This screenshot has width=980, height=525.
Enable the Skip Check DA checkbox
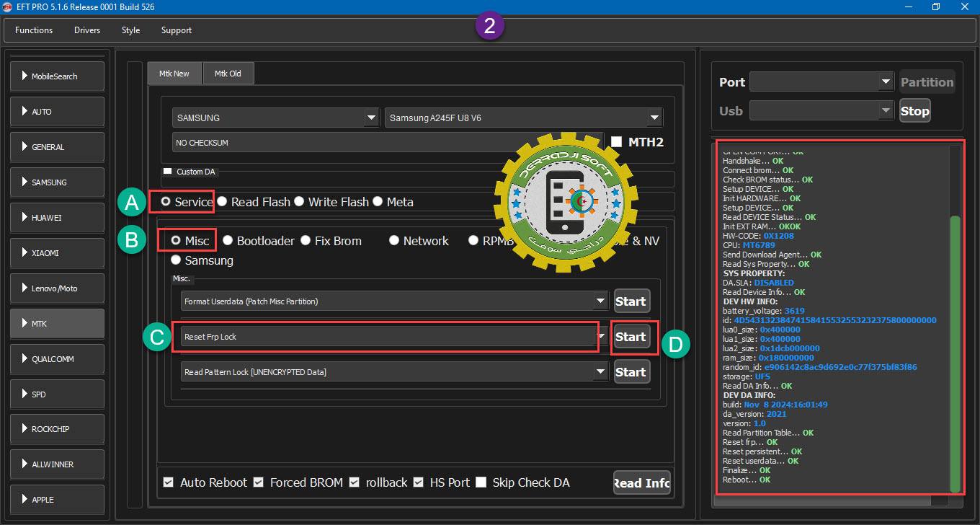pyautogui.click(x=481, y=482)
